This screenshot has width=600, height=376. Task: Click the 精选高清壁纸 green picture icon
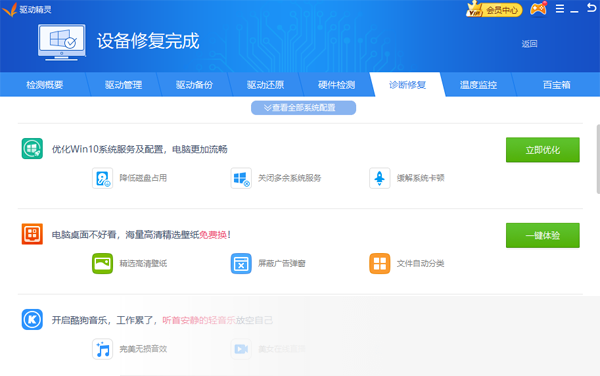tap(103, 263)
